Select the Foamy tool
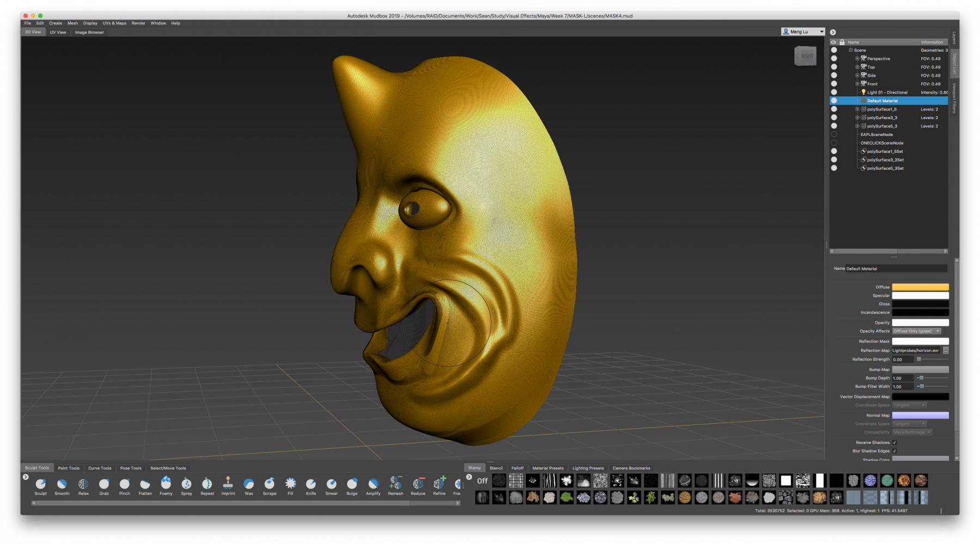This screenshot has width=980, height=544. click(166, 485)
